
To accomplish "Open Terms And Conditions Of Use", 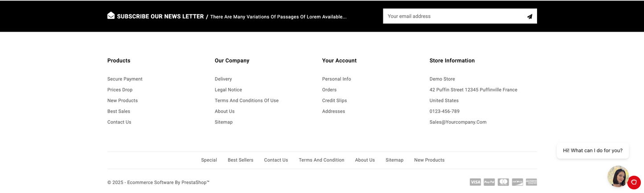I will tap(246, 101).
